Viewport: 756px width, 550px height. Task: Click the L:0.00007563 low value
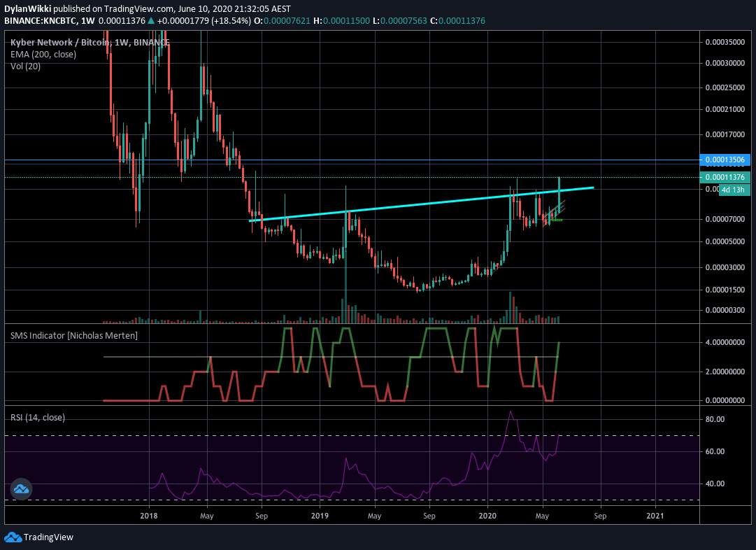tap(400, 21)
